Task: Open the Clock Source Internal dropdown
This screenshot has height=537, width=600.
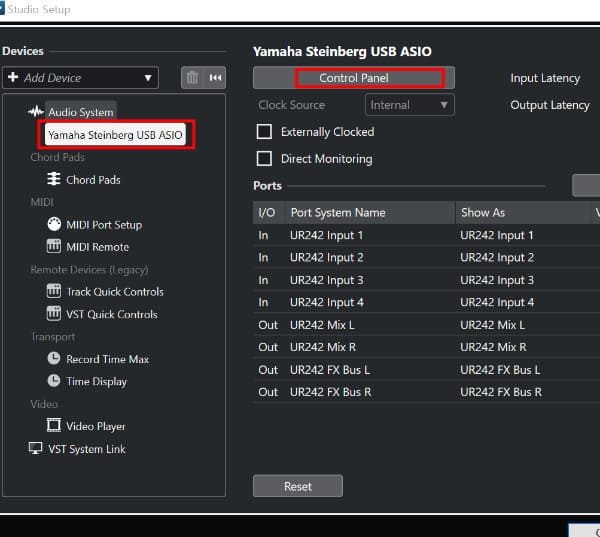Action: 409,105
